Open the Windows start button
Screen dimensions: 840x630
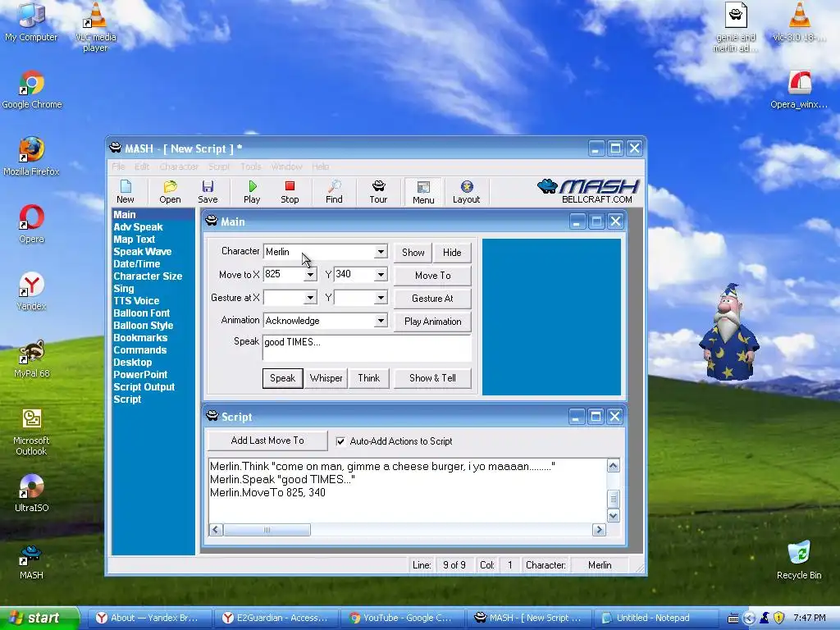coord(39,618)
